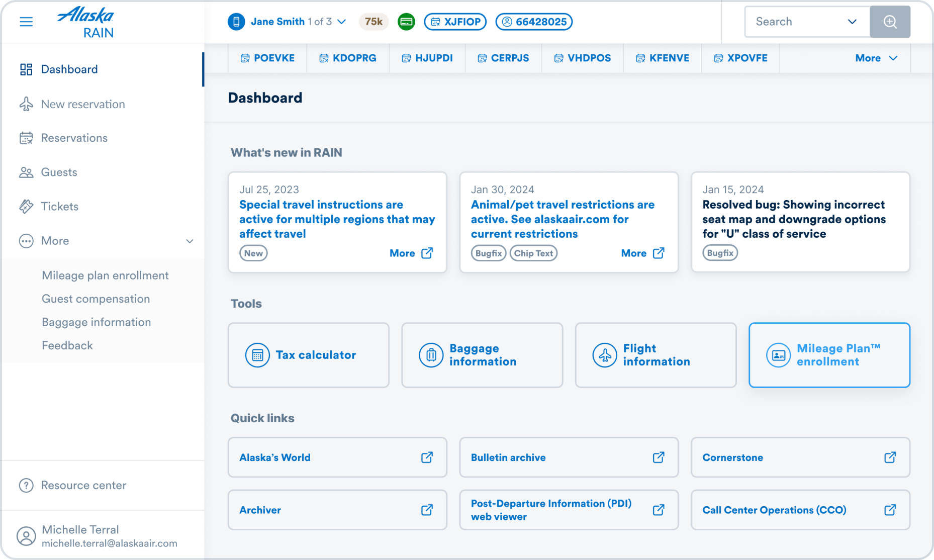Click external link icon on Animal/pet travel card

(659, 253)
